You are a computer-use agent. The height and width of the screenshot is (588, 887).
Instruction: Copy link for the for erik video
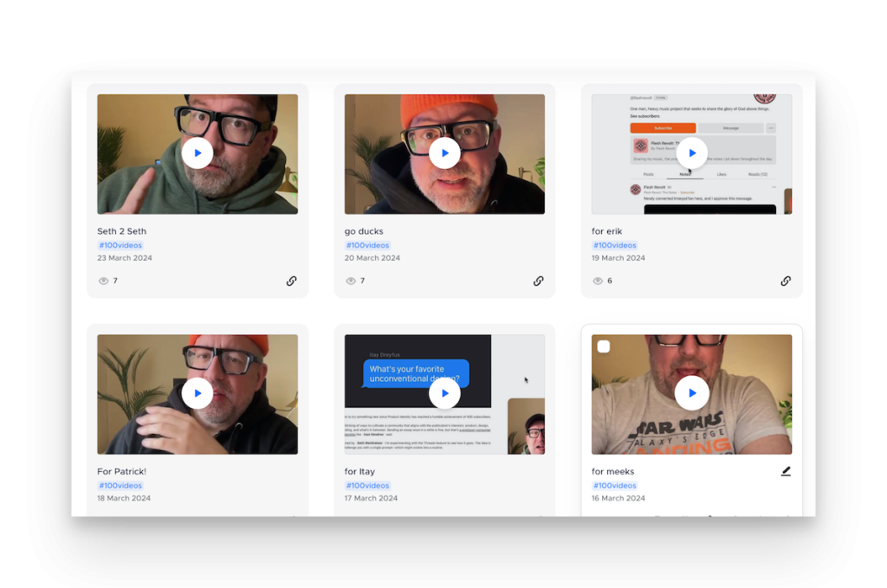tap(786, 281)
